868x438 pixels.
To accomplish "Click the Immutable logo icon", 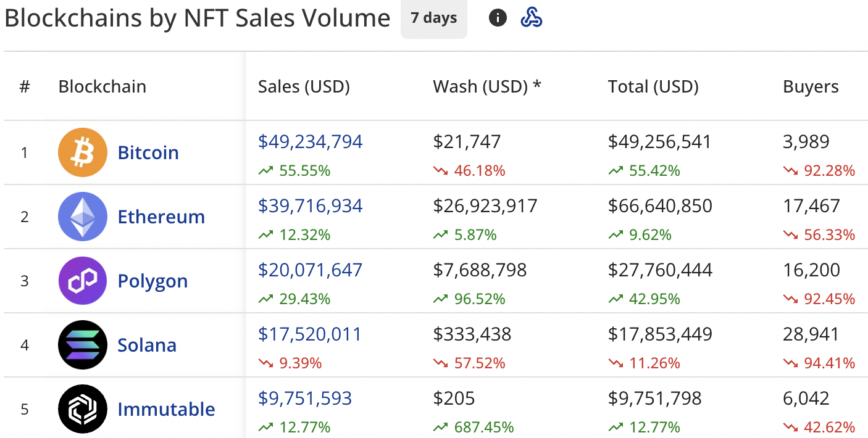I will 82,409.
